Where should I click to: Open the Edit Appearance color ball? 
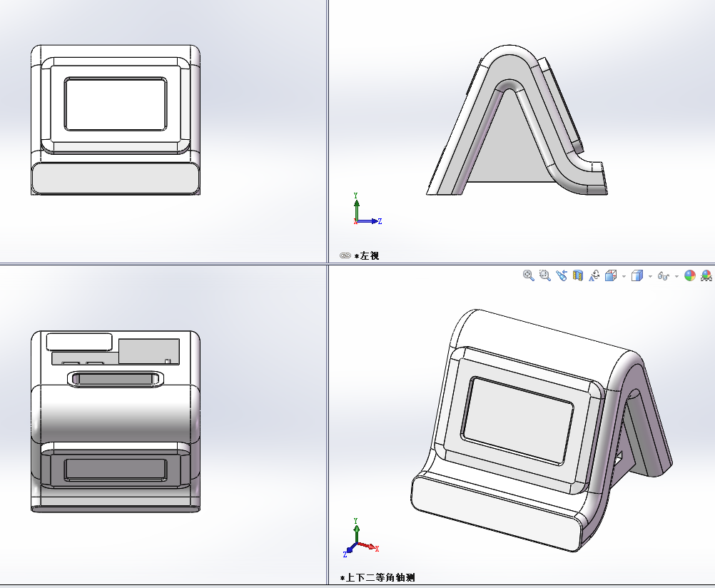(x=689, y=275)
